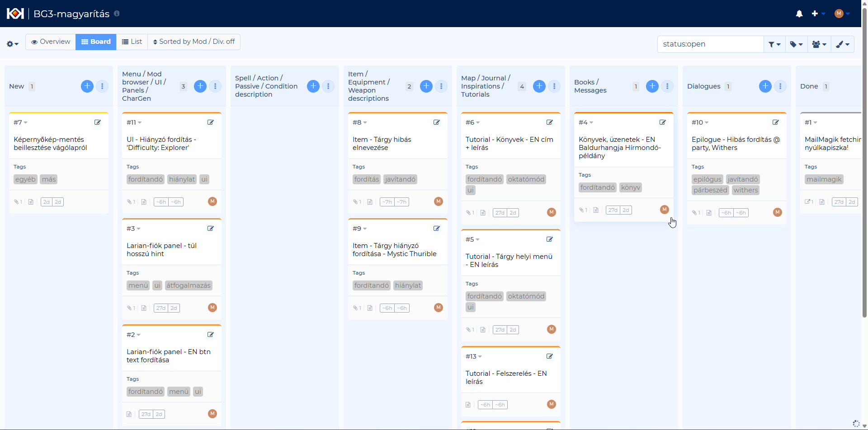Click the app logo in the header
The width and height of the screenshot is (868, 430).
(15, 14)
